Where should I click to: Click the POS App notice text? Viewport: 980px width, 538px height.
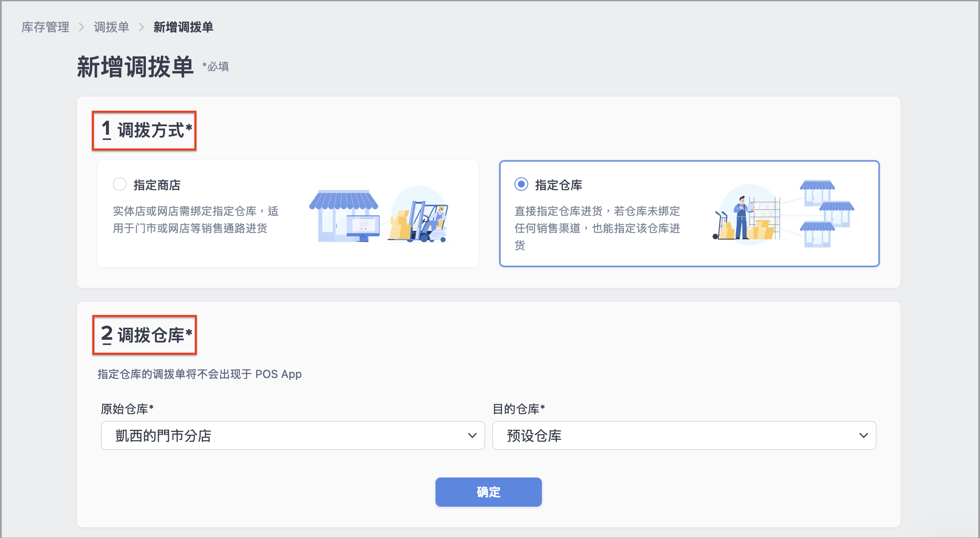[200, 374]
